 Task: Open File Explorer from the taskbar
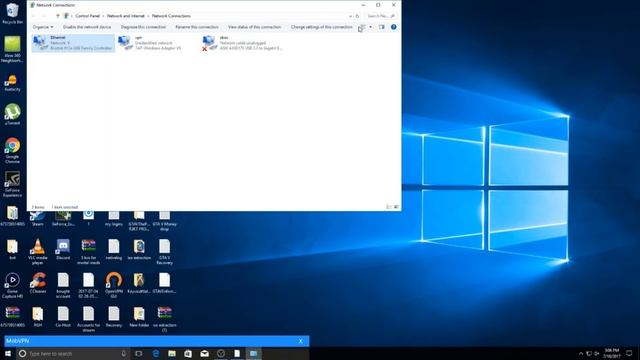point(172,353)
